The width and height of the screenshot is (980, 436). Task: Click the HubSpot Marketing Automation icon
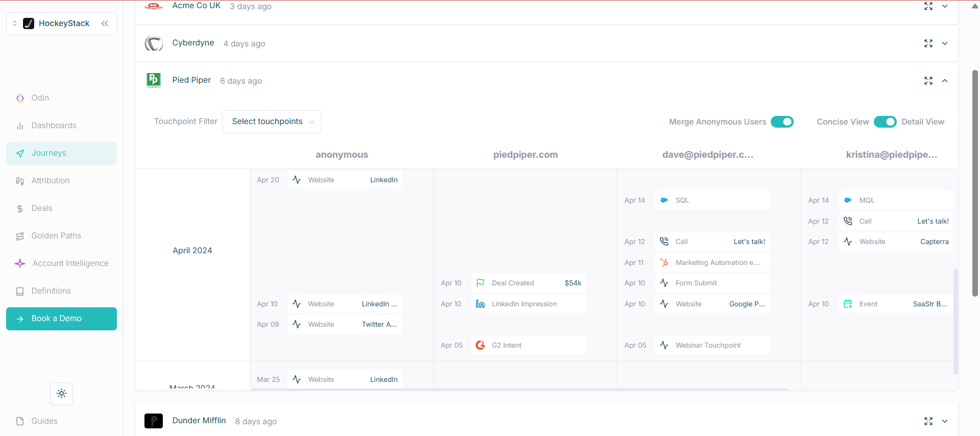point(664,262)
